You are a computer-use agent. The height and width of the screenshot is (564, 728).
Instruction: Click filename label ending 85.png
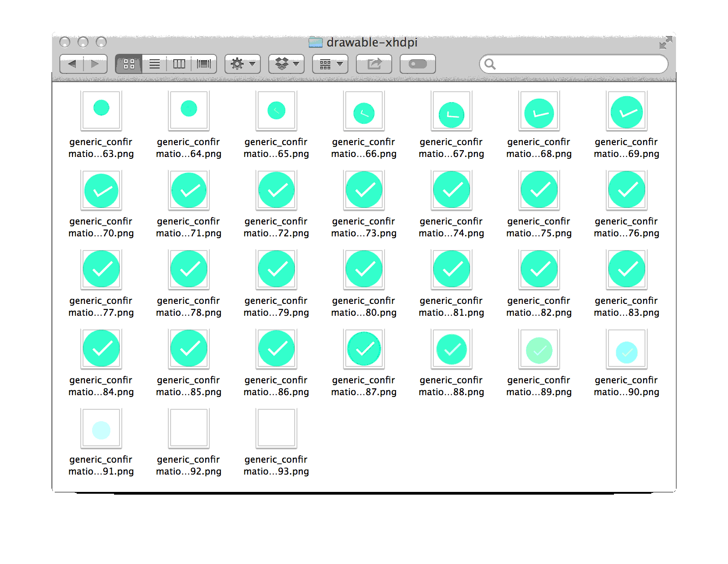click(189, 386)
